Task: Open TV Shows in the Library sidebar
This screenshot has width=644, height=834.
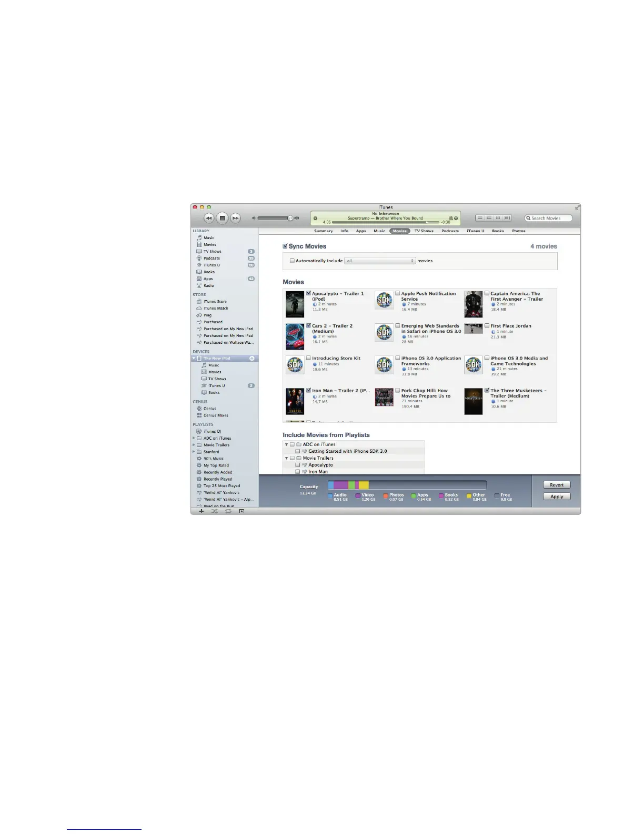Action: click(x=213, y=252)
